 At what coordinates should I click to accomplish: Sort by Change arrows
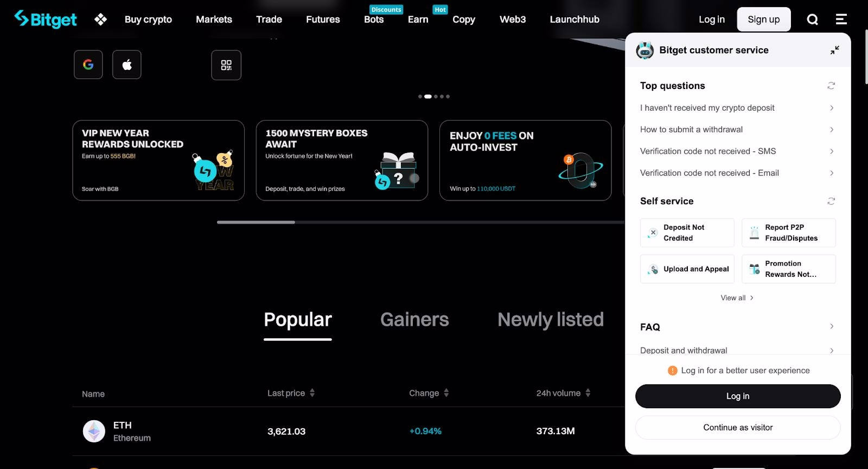pos(446,393)
